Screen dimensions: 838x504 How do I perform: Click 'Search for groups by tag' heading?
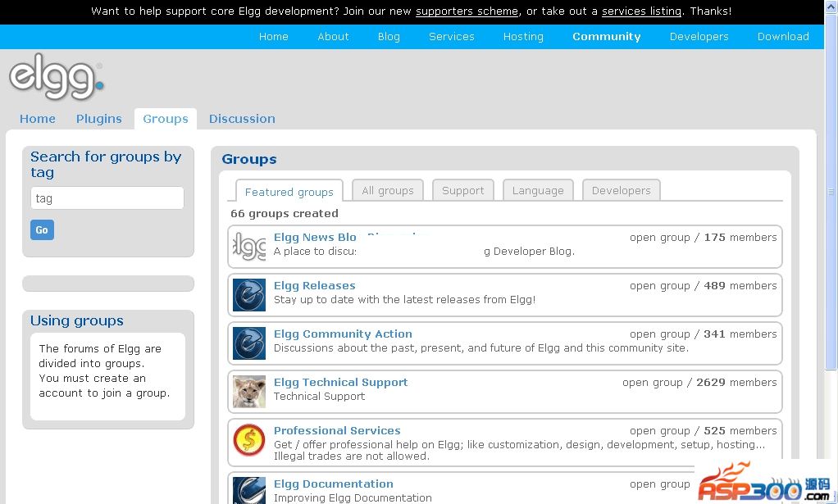click(106, 165)
